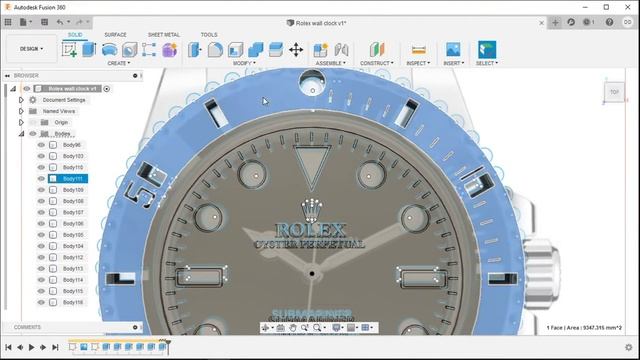Viewport: 640px width, 360px height.
Task: Select the Shell tool
Action: click(236, 50)
